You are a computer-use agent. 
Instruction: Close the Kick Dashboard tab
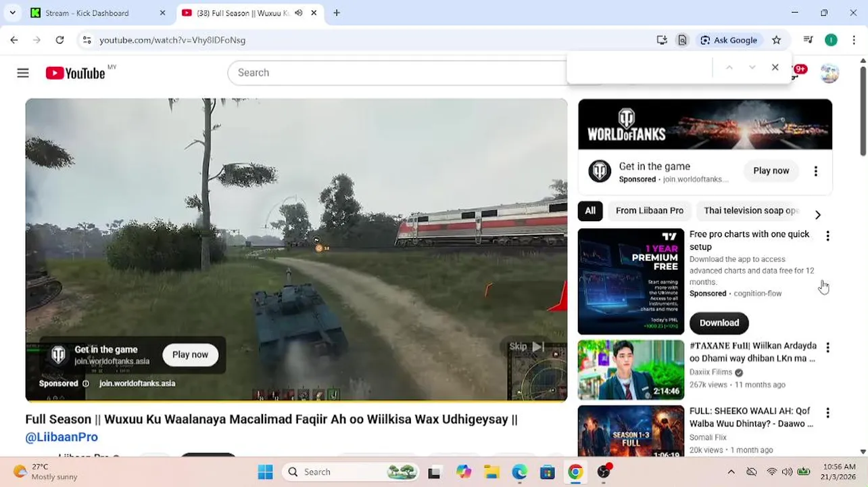[162, 13]
